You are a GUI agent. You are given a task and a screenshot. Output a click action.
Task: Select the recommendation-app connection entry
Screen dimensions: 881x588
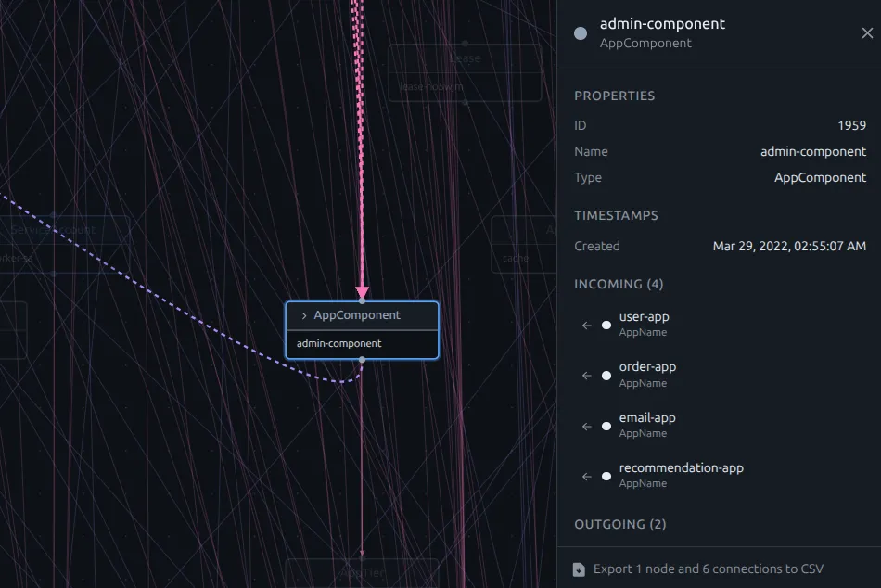pyautogui.click(x=681, y=474)
